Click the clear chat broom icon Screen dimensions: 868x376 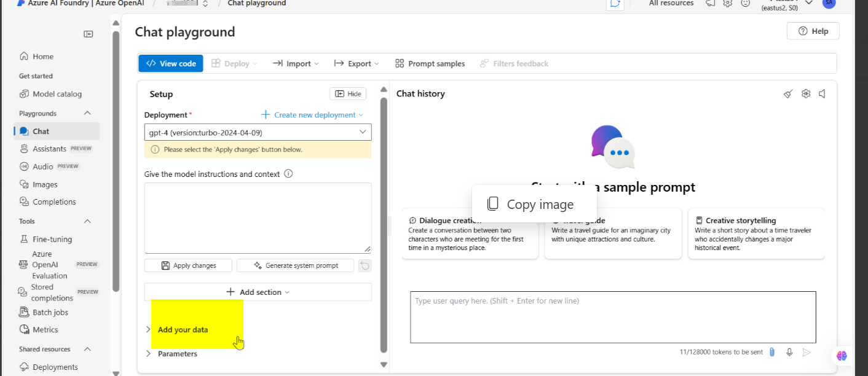coord(788,94)
